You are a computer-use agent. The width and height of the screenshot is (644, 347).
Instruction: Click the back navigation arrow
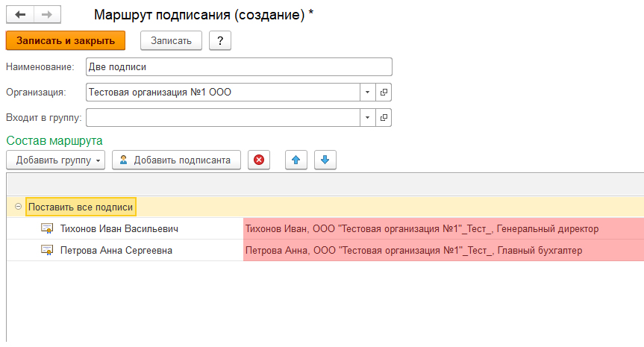tap(20, 15)
